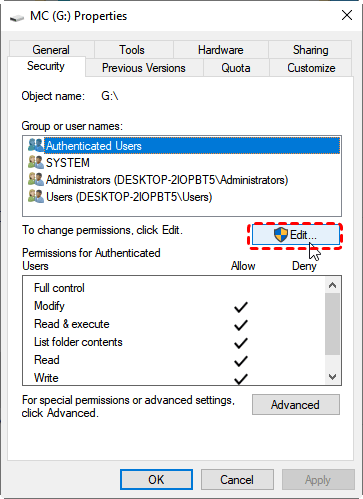Click the drive icon in title bar
363x499 pixels.
[17, 17]
